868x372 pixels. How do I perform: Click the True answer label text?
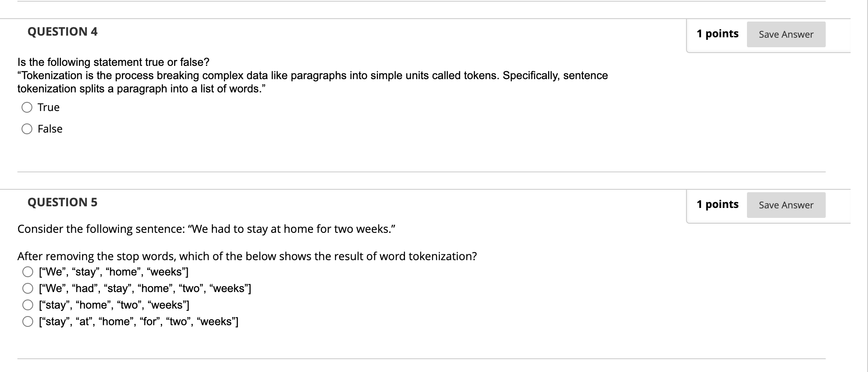point(48,107)
